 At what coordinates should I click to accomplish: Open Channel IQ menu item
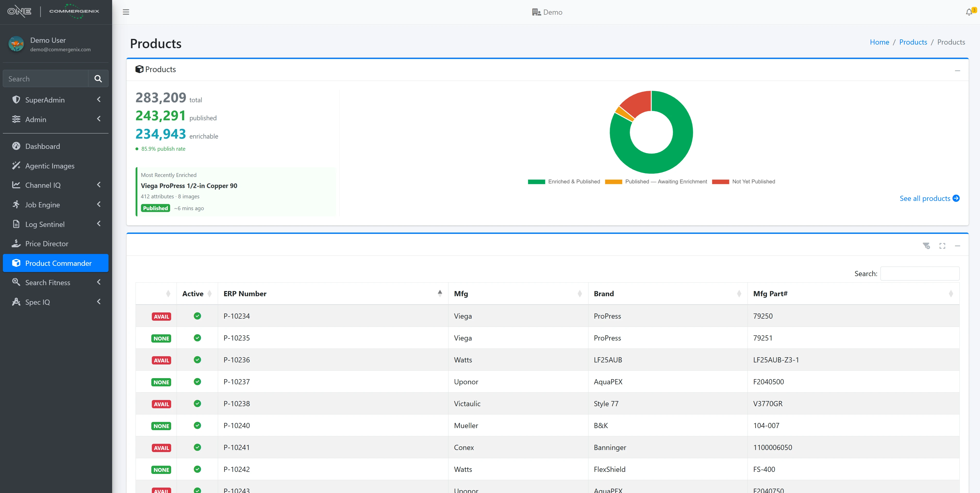(55, 185)
